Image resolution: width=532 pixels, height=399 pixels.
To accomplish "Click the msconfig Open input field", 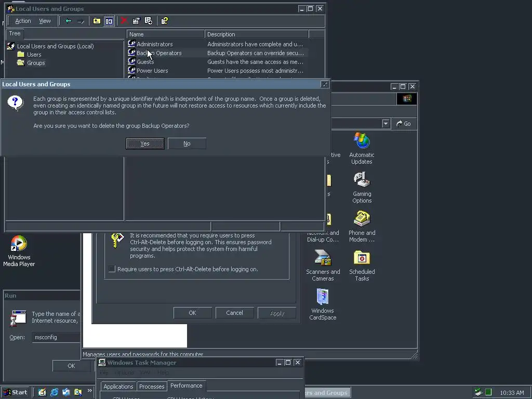I will 56,337.
